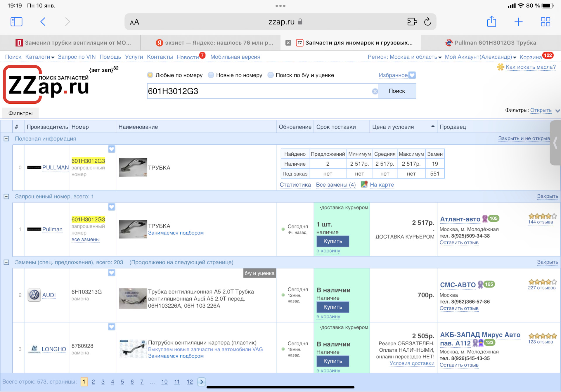Click the LONGHO brand logo
The width and height of the screenshot is (561, 392).
pyautogui.click(x=34, y=349)
